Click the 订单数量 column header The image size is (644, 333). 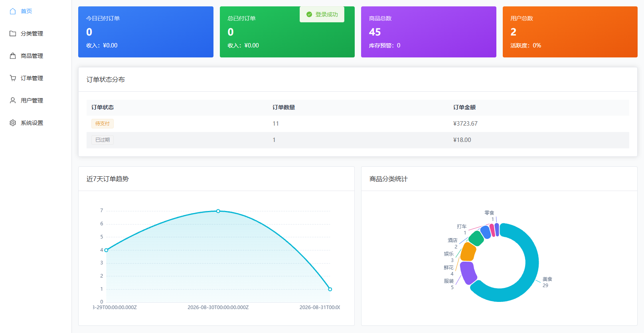click(x=284, y=107)
